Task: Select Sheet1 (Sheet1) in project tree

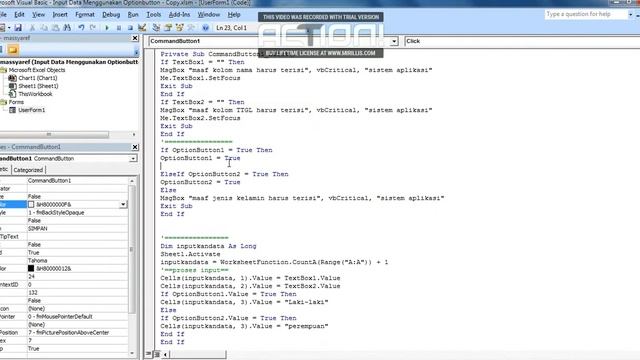Action: [x=38, y=86]
